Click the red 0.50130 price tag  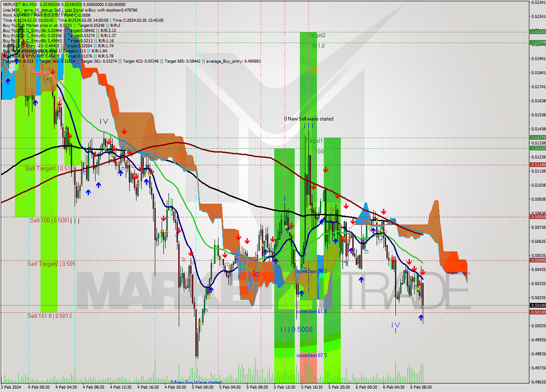coord(537,312)
